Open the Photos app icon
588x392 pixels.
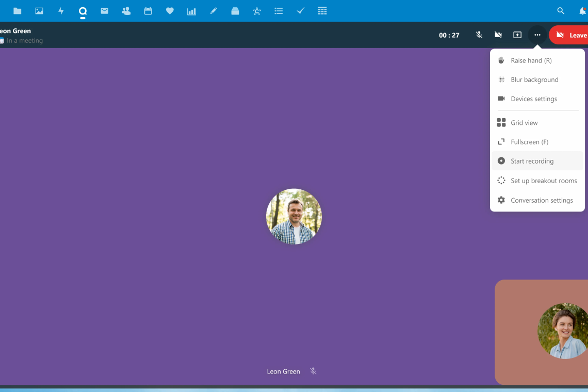[x=39, y=11]
